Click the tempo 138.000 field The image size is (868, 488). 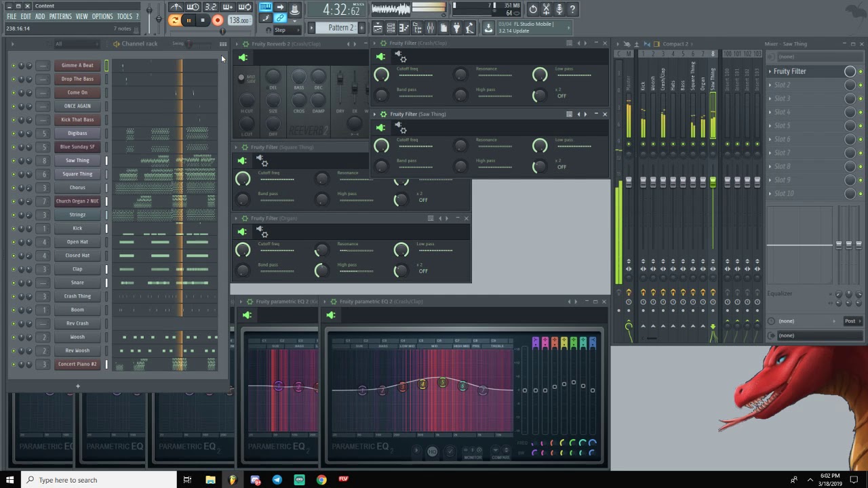coord(239,20)
